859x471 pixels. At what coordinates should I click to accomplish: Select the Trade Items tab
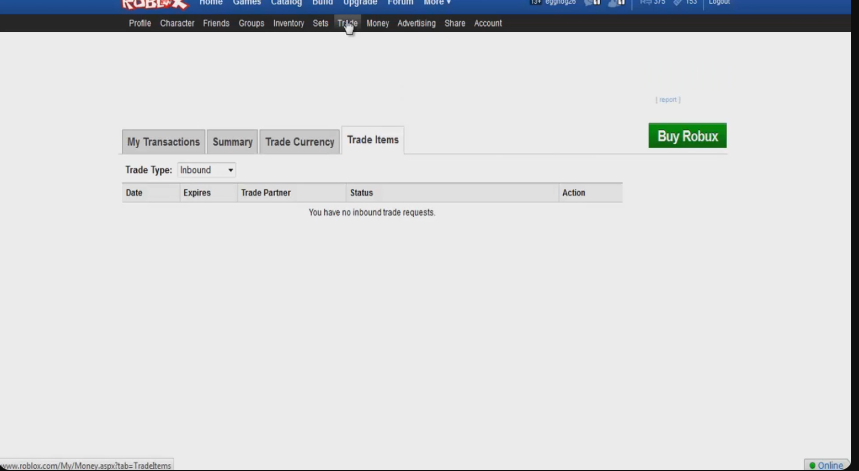(x=373, y=140)
